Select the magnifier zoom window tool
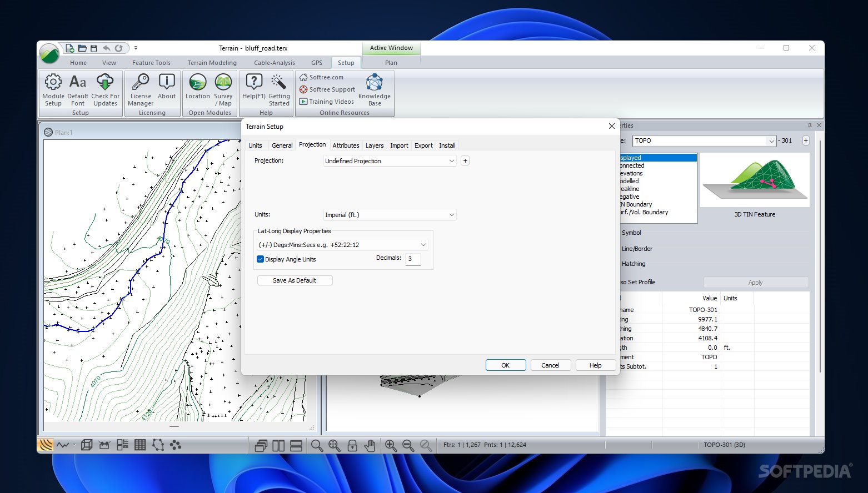This screenshot has width=868, height=493. click(x=317, y=445)
